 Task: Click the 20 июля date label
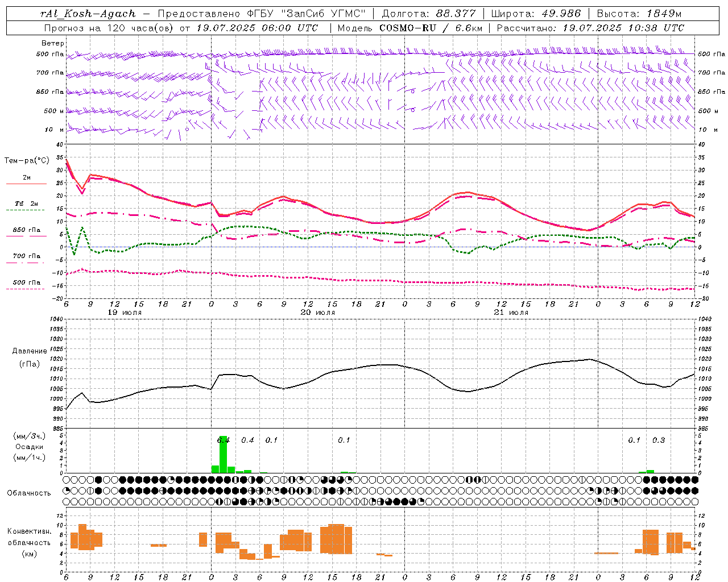[318, 312]
